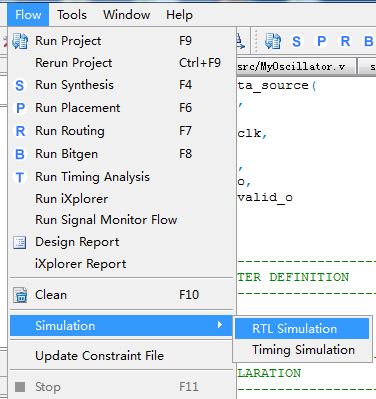Viewport: 376px width, 399px height.
Task: Start Run Routing from the menu
Action: click(x=122, y=131)
